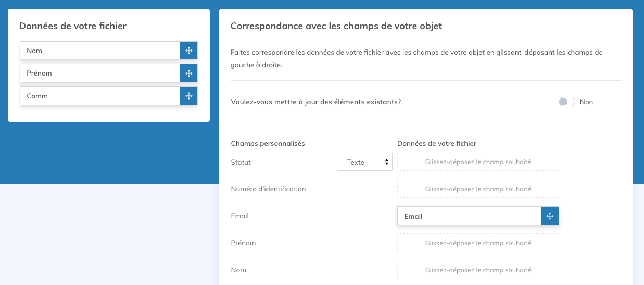Click the drag handle icon for Nom
The width and height of the screenshot is (644, 285).
click(x=188, y=51)
